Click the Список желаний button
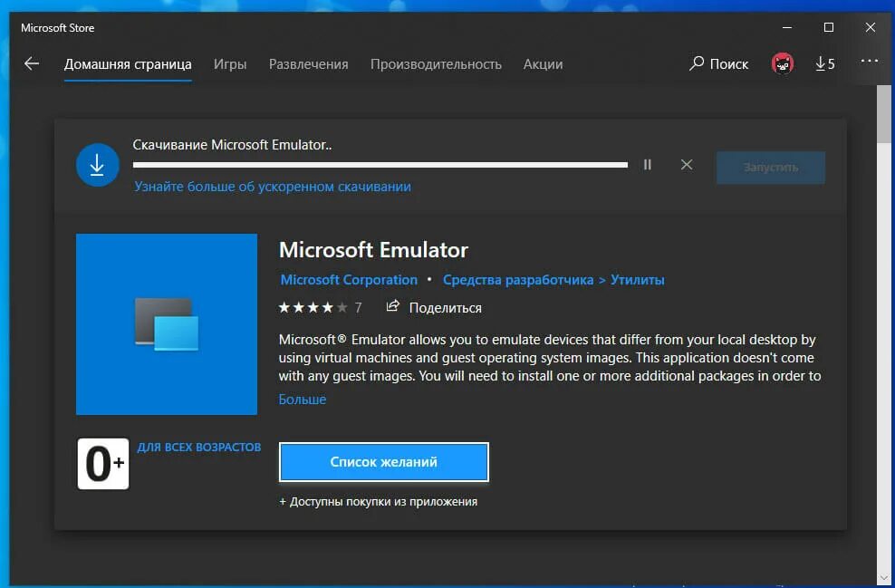This screenshot has width=895, height=588. pos(383,462)
